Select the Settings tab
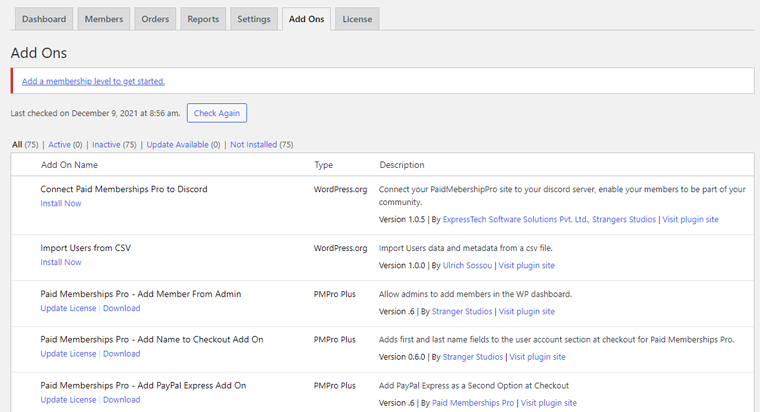This screenshot has width=760, height=412. click(254, 19)
